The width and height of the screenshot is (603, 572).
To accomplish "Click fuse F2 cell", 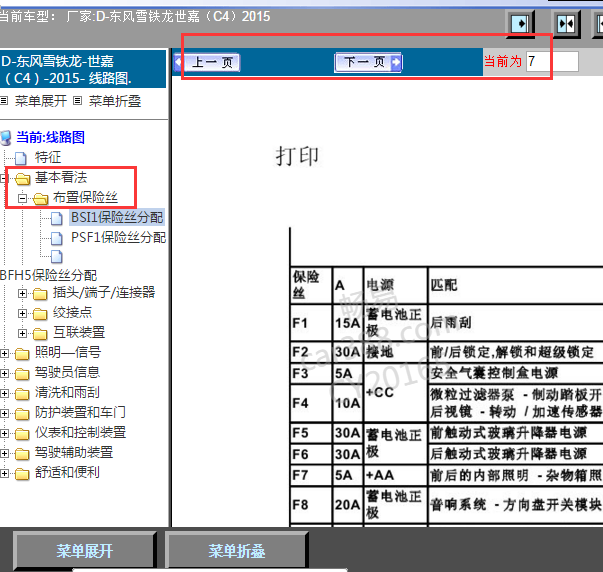I will [311, 352].
